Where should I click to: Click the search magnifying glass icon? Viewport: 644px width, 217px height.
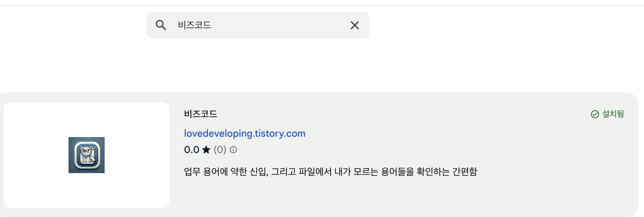point(161,25)
